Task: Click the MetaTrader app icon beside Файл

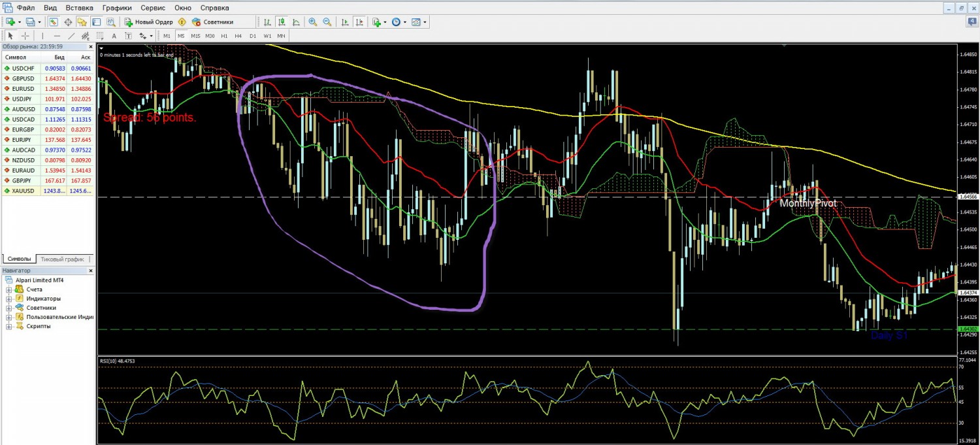Action: point(8,8)
